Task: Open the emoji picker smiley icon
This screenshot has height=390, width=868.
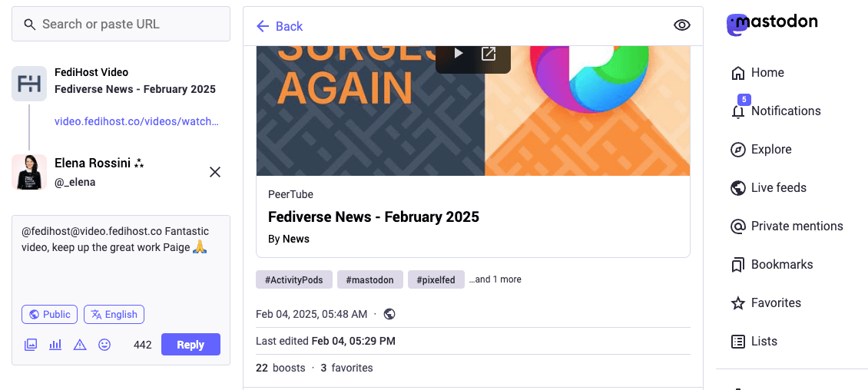Action: pyautogui.click(x=104, y=345)
